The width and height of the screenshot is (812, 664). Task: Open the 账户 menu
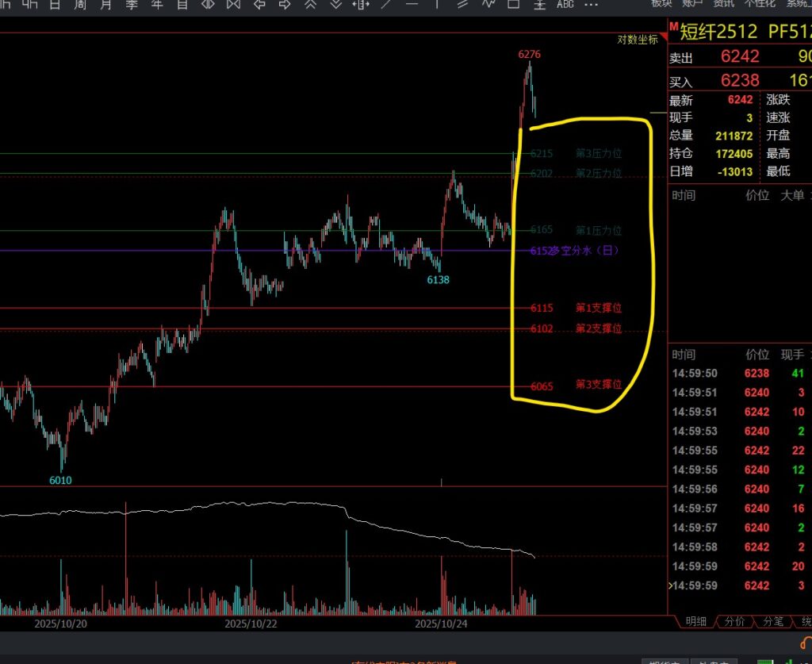click(692, 3)
